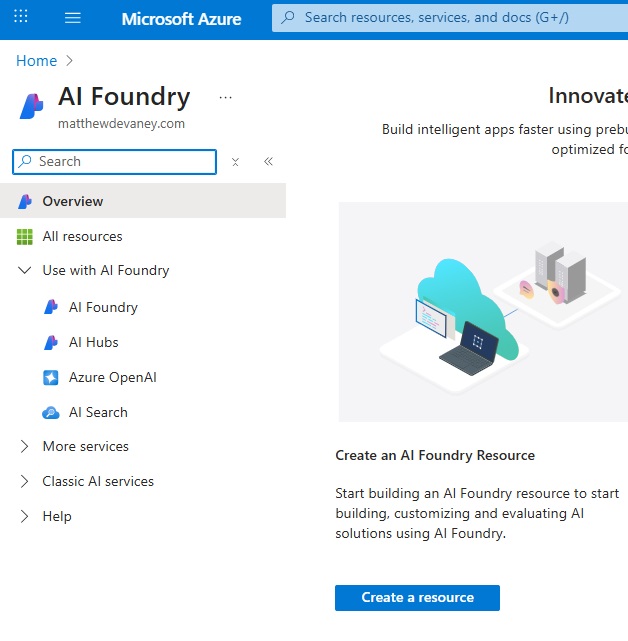
Task: Click the All resources green grid icon
Action: tap(25, 237)
